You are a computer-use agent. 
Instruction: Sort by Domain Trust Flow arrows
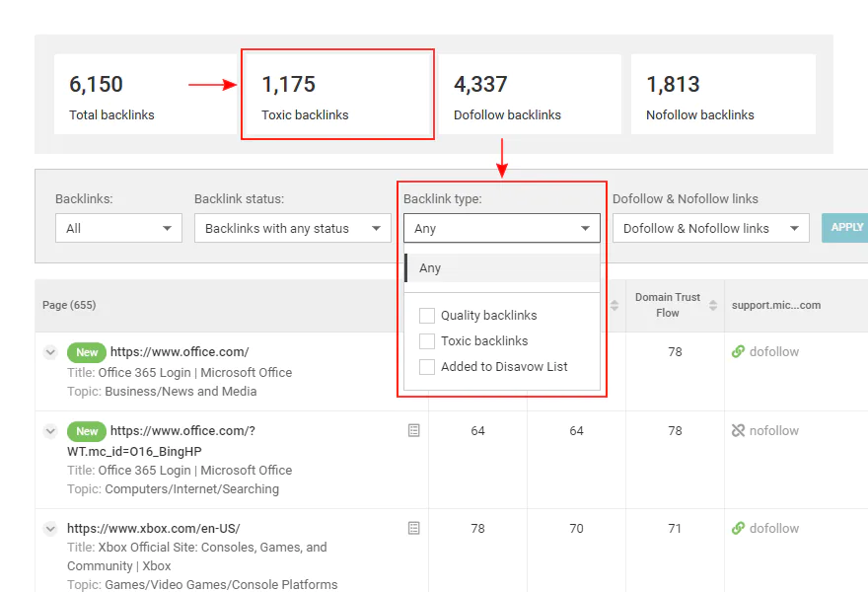coord(713,305)
